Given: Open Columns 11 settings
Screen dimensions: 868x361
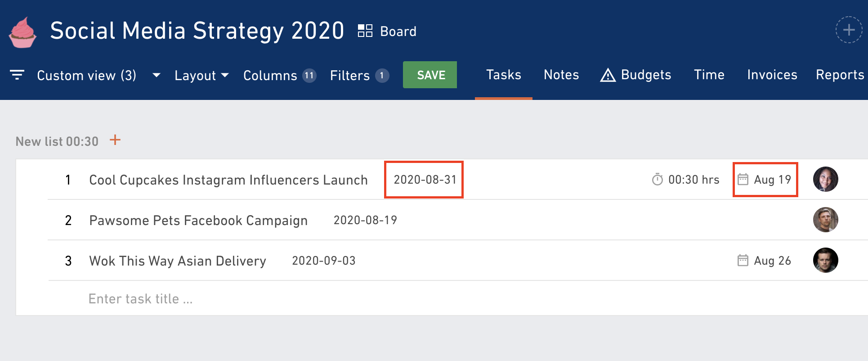Looking at the screenshot, I should click(280, 75).
